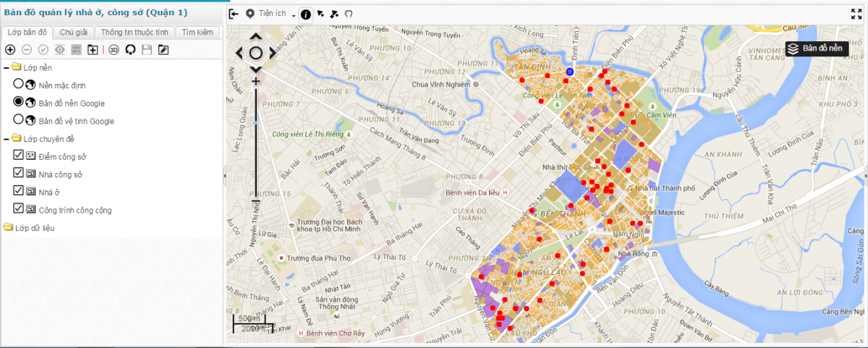Switch to the Chú giải tab
Viewport: 868px width, 348px height.
73,33
